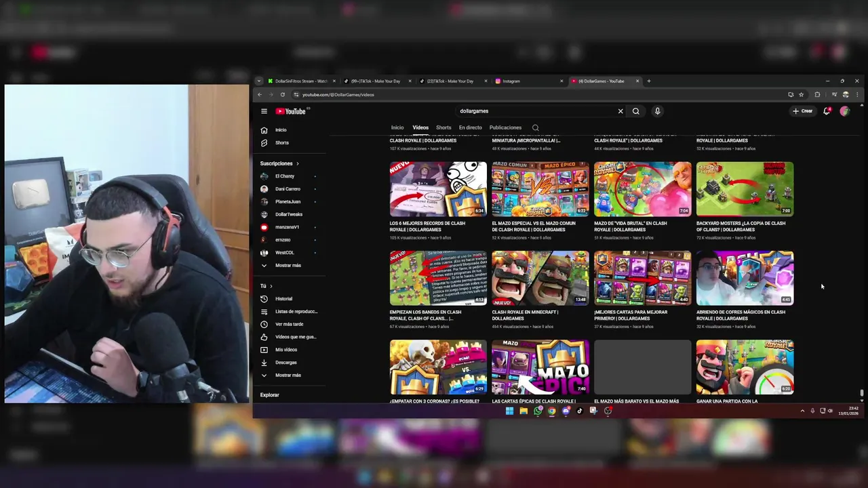Open Descargas in the sidebar
The image size is (868, 488).
[x=289, y=363]
